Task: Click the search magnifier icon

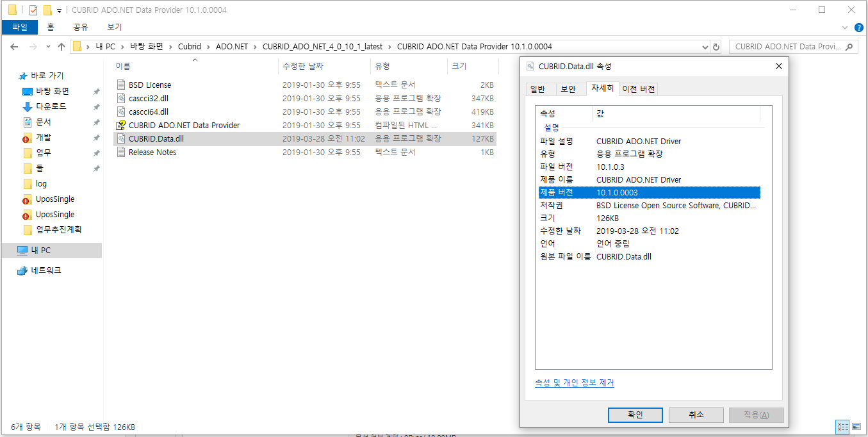Action: point(849,47)
